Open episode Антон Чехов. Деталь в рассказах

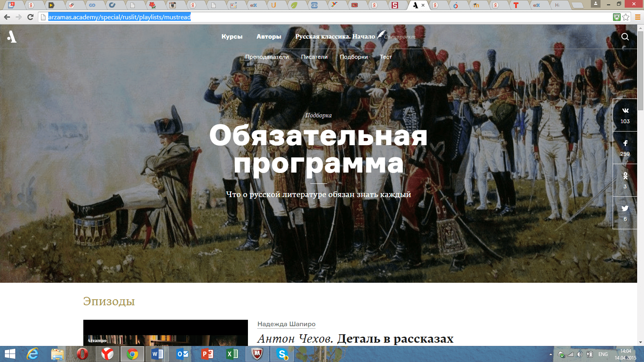[x=355, y=339]
